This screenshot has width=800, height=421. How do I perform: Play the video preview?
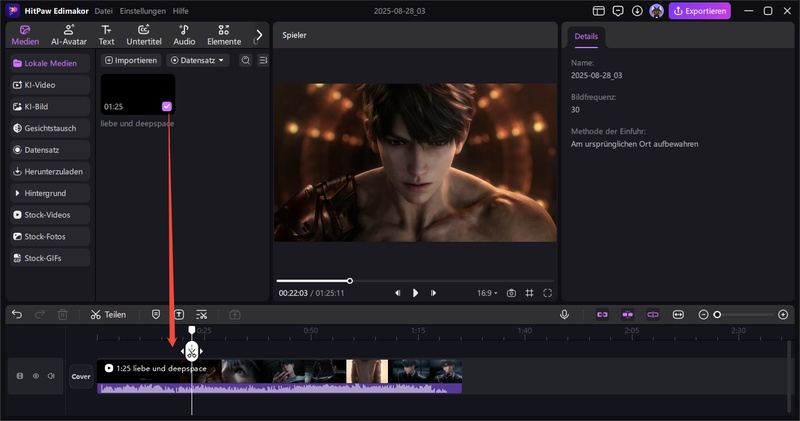click(415, 293)
